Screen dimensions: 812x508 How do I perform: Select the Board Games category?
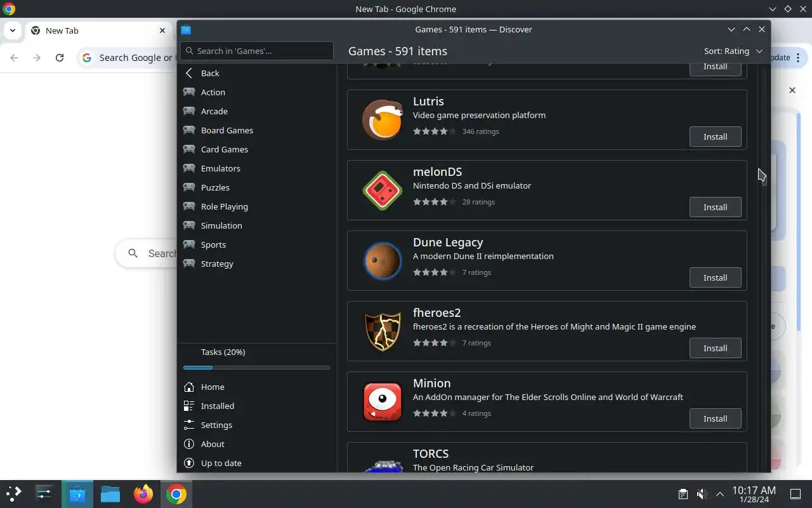257,130
